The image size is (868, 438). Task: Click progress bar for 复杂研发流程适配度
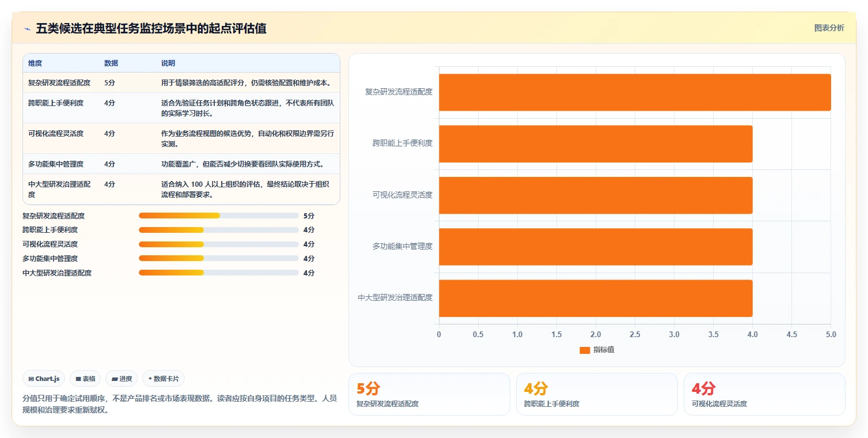(219, 216)
